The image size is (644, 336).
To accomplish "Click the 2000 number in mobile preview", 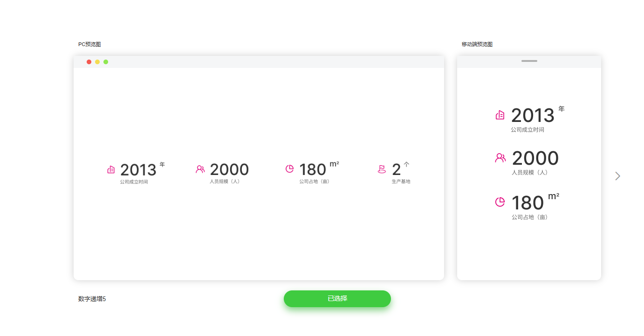I will tap(535, 158).
